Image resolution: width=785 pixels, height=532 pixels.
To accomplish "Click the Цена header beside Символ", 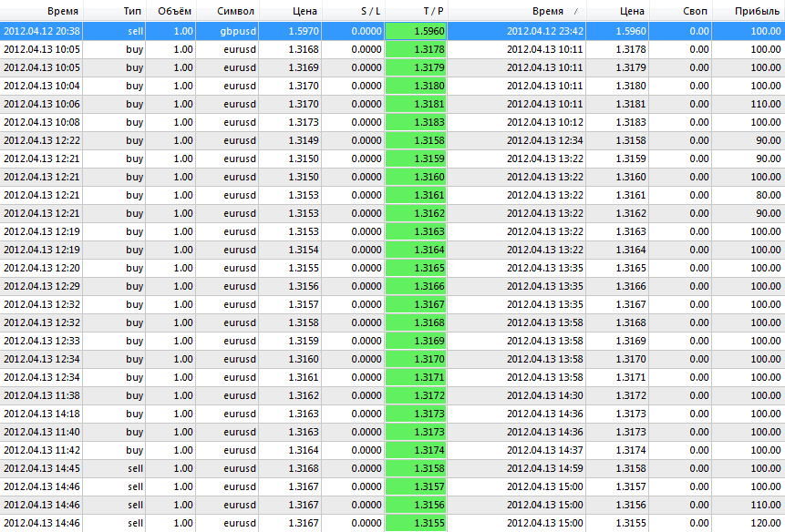I will (290, 11).
